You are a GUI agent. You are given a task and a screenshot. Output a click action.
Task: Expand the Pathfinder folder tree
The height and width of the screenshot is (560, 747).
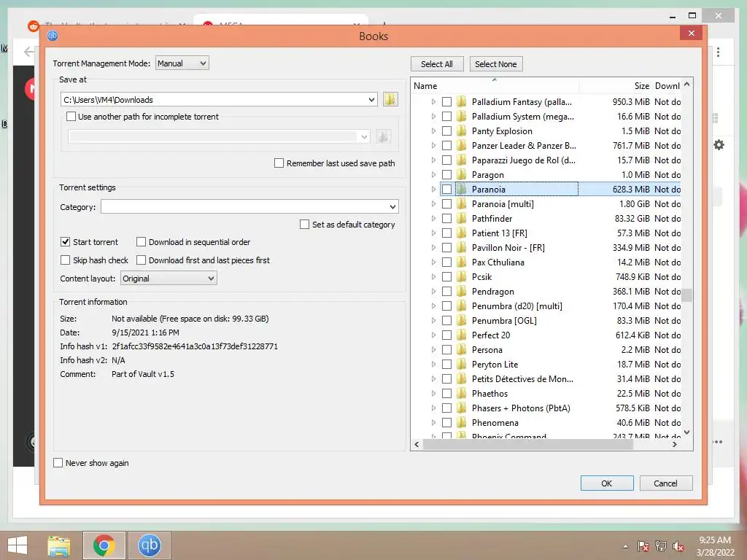[433, 219]
